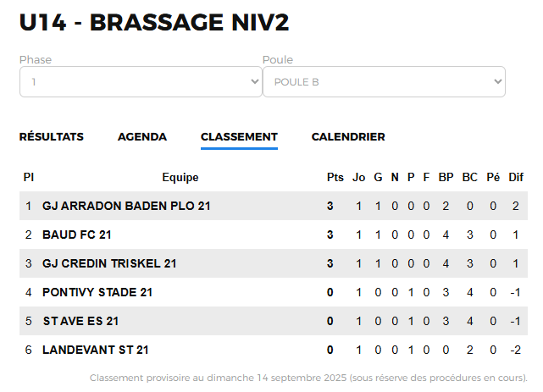
Task: Click the Equipe column header
Action: coord(180,178)
